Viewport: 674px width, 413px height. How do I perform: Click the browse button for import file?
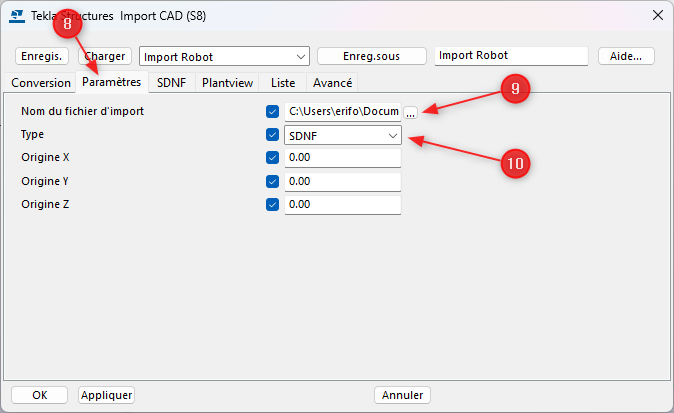[x=410, y=112]
